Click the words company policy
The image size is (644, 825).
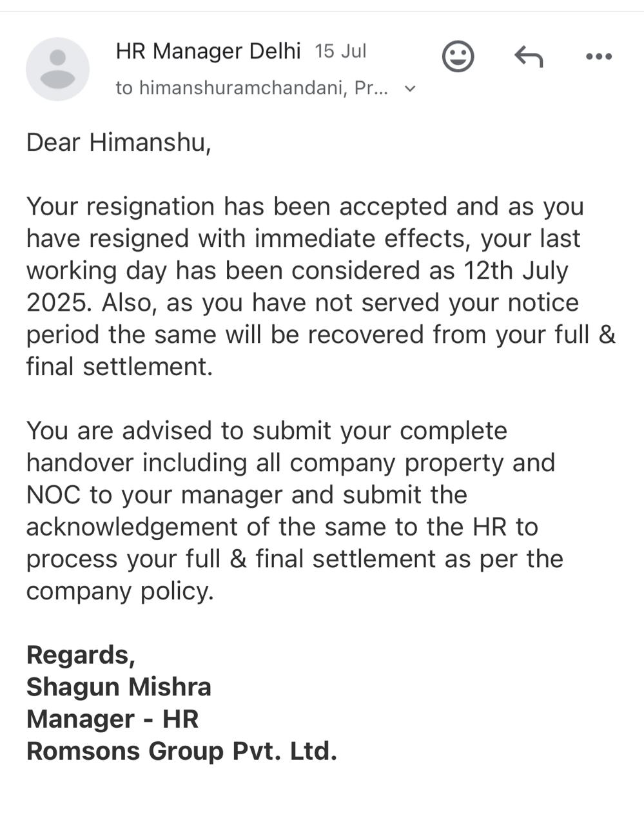(x=119, y=591)
